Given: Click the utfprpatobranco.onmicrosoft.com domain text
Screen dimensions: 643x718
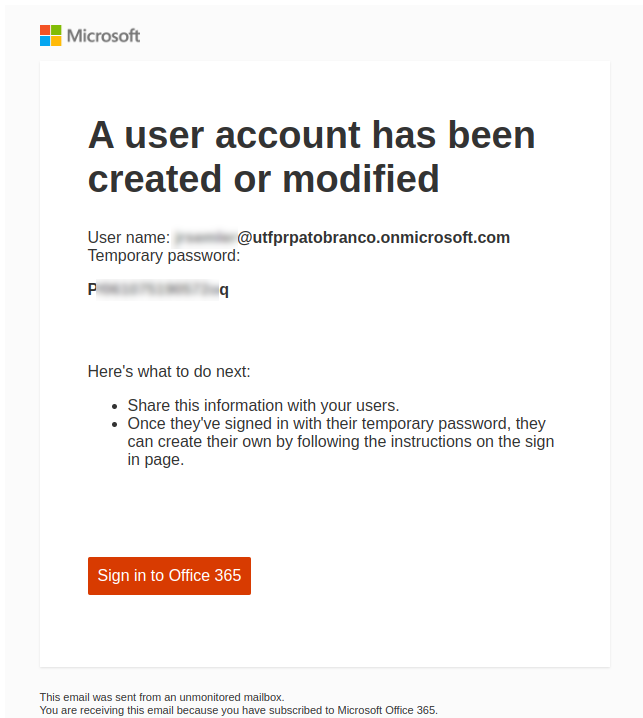Looking at the screenshot, I should pyautogui.click(x=374, y=238).
